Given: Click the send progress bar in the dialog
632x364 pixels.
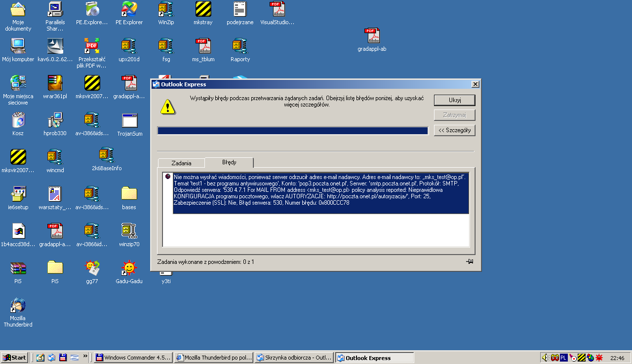Looking at the screenshot, I should tap(293, 130).
